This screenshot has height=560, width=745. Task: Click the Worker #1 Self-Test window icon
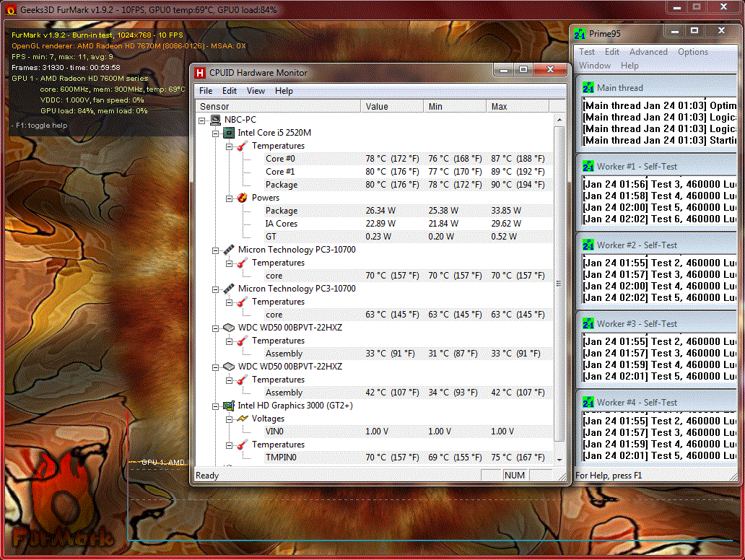pos(588,166)
